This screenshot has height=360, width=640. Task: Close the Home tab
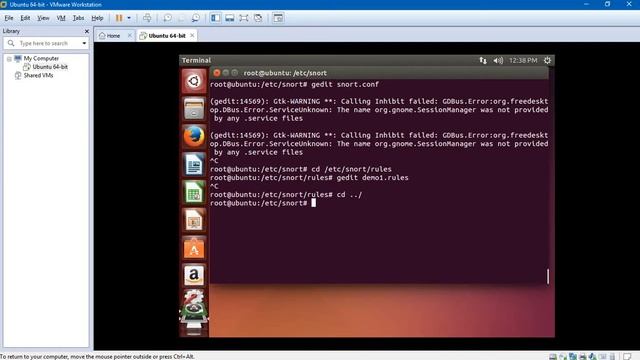point(129,36)
